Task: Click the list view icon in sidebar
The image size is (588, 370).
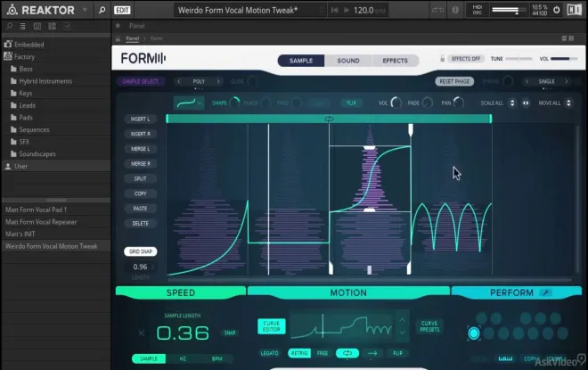Action: 22,26
